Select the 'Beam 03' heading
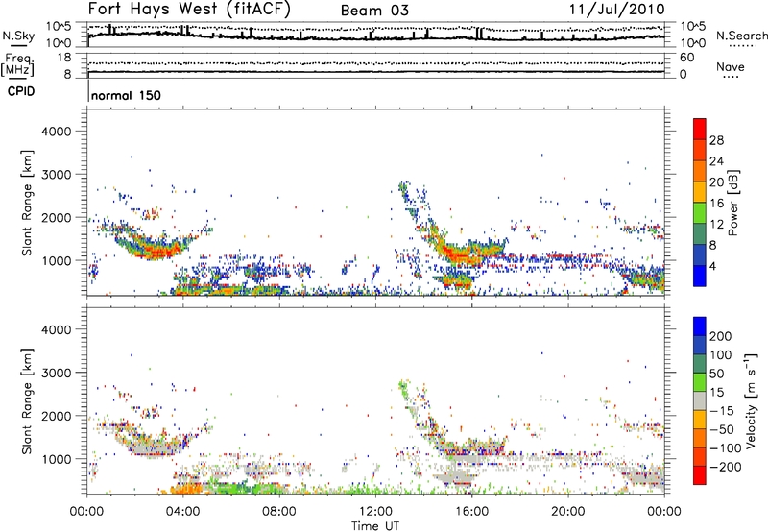Image resolution: width=768 pixels, height=532 pixels. pyautogui.click(x=374, y=11)
